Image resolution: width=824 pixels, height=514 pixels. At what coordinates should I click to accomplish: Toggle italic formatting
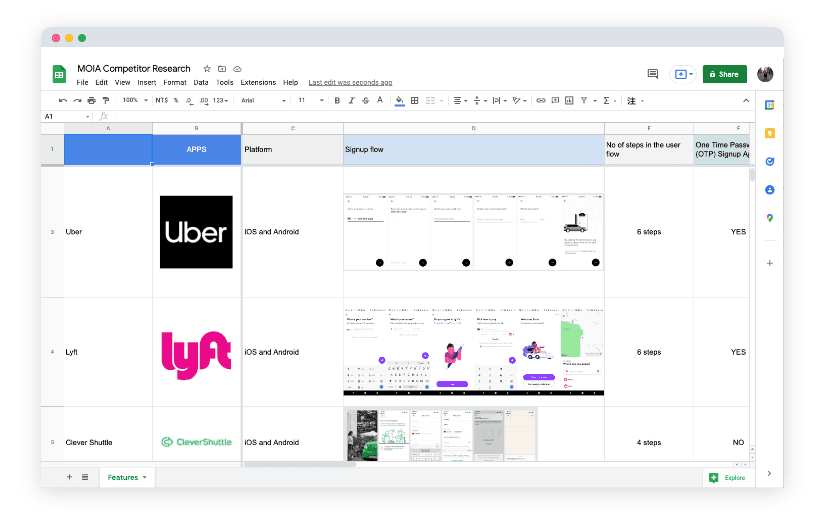pos(352,100)
